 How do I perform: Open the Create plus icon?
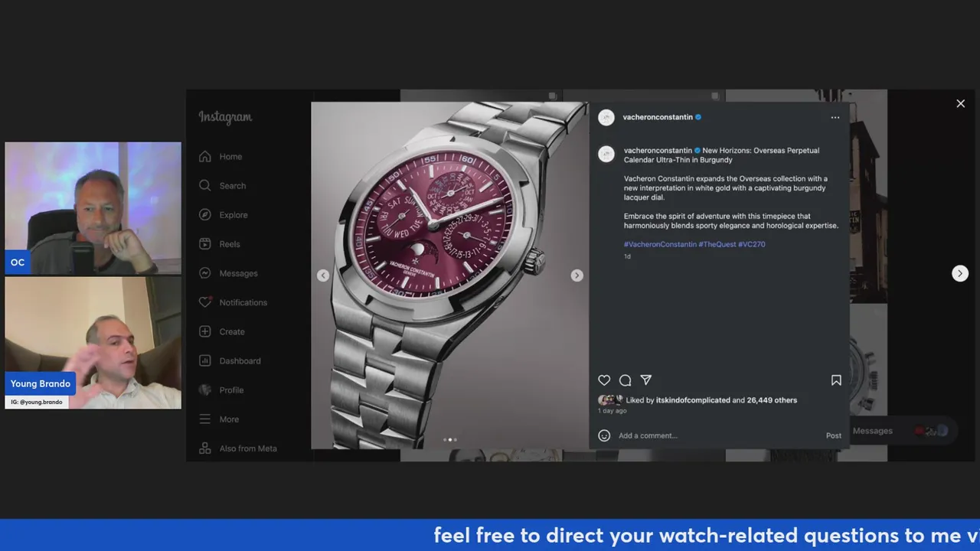point(204,331)
